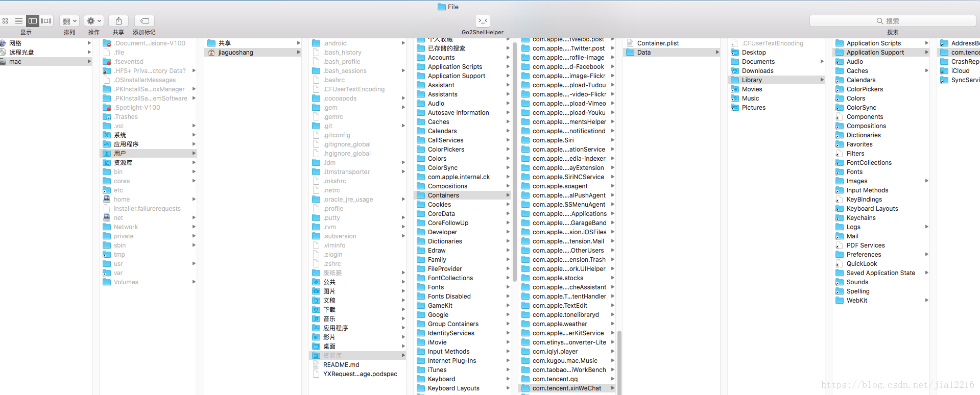Select the 下载 folder icon
980x395 pixels.
316,310
